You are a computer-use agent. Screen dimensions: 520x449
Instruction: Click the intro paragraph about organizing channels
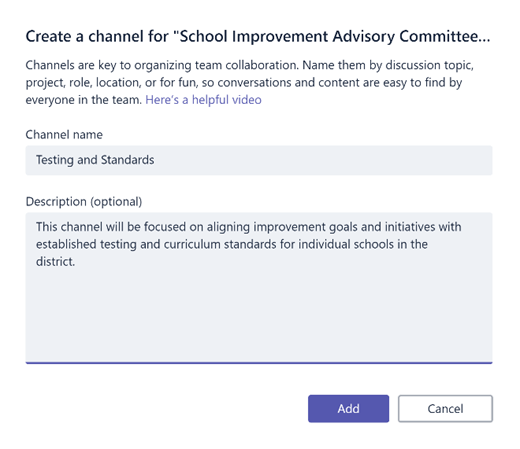click(x=250, y=82)
